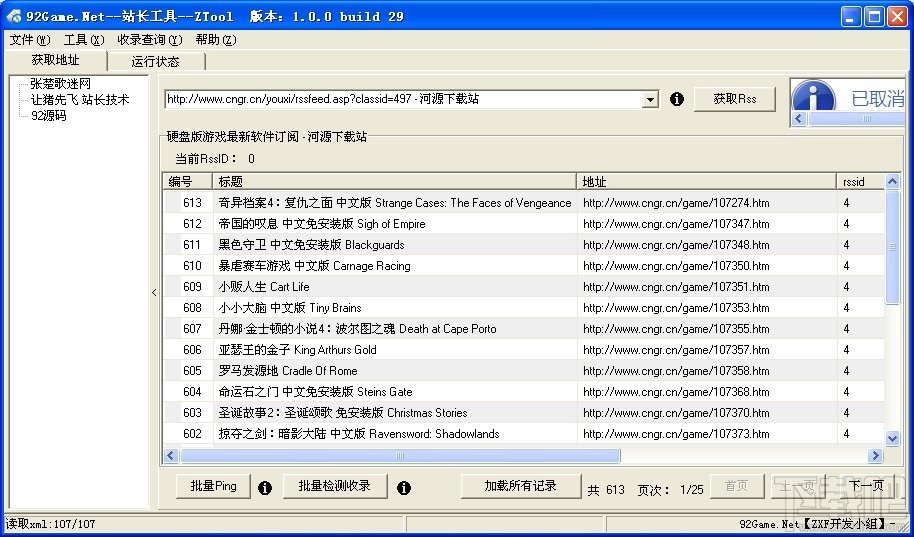
Task: Click the info icon beside 批量检测收录 button
Action: pos(403,487)
